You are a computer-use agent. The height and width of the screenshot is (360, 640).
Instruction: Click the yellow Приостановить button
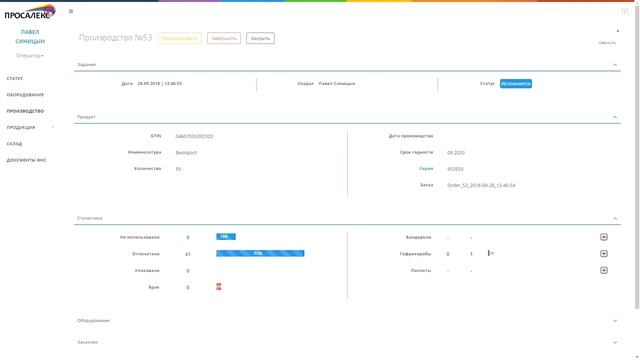coord(179,38)
